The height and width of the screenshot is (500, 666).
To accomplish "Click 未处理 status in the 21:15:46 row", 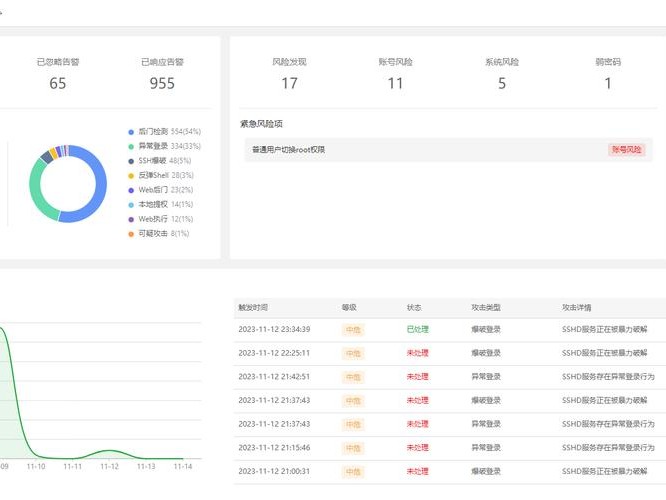I will pyautogui.click(x=418, y=448).
